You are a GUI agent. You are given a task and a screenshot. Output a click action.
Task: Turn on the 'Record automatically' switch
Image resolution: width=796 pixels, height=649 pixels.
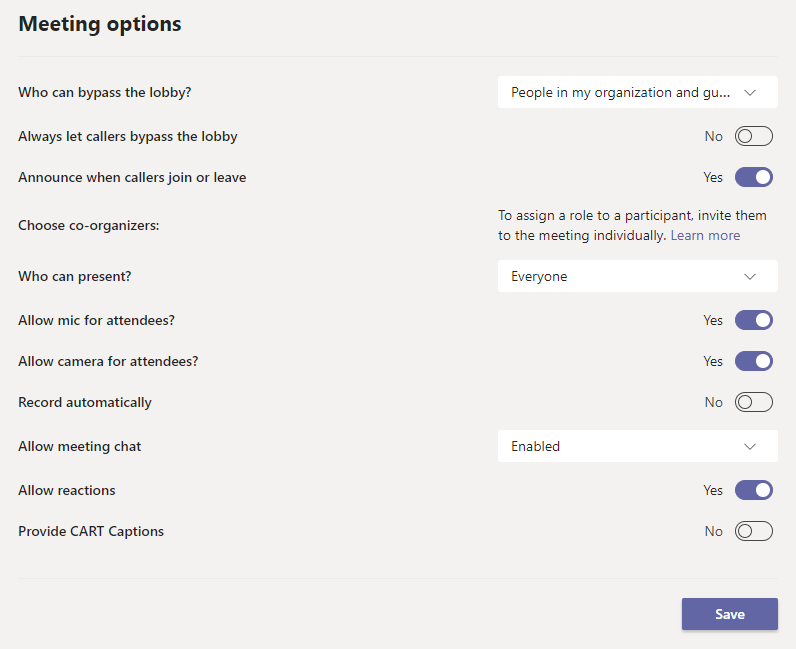point(753,402)
